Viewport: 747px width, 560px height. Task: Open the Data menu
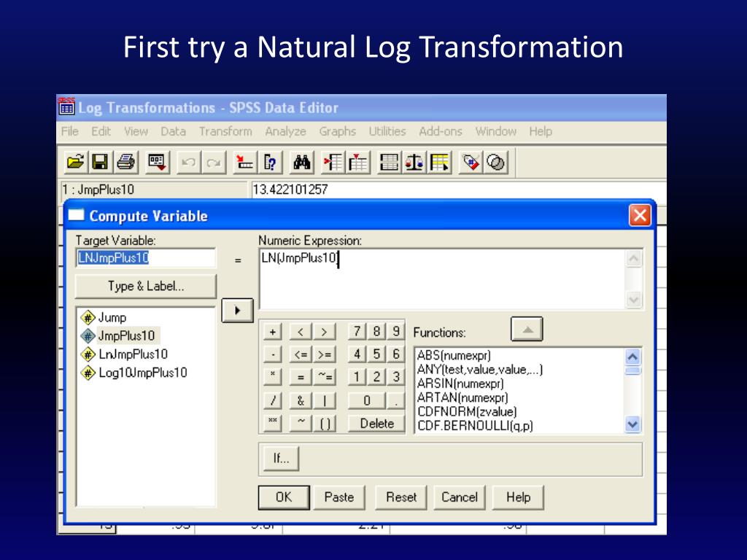173,131
